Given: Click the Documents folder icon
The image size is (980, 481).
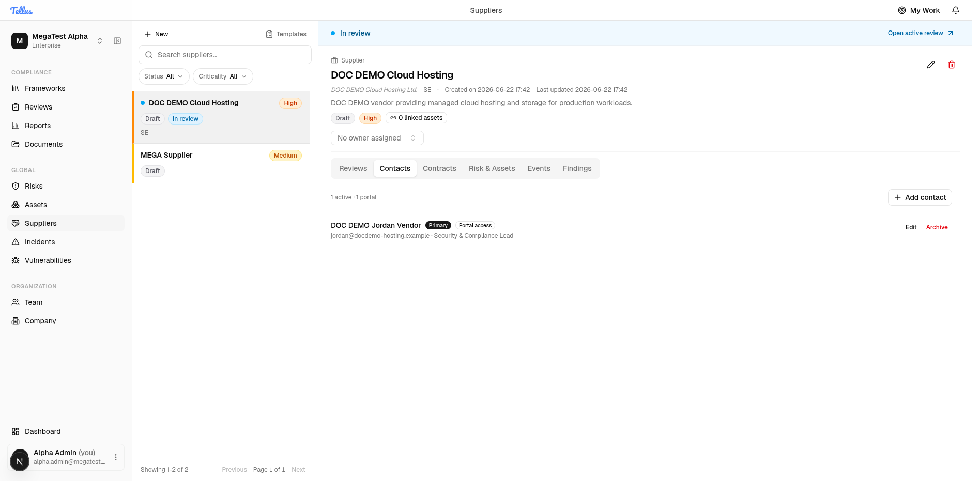Looking at the screenshot, I should coord(16,144).
